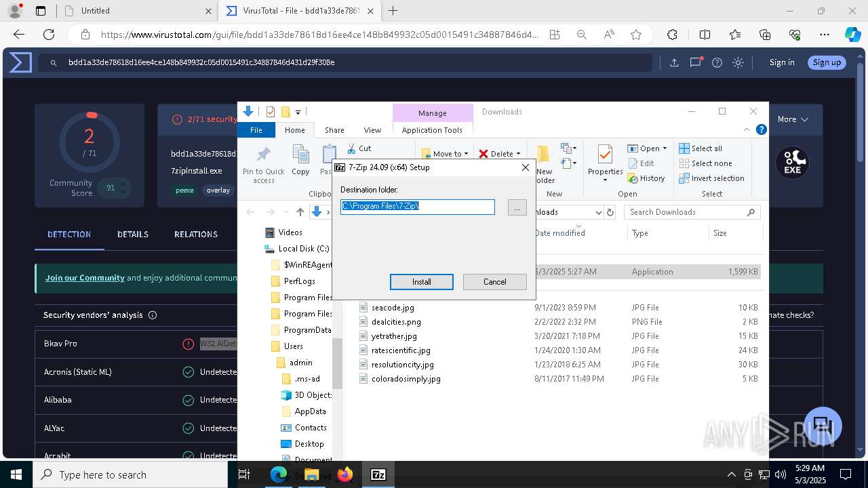The height and width of the screenshot is (488, 868).
Task: Open the File tab in Explorer
Action: tap(256, 130)
